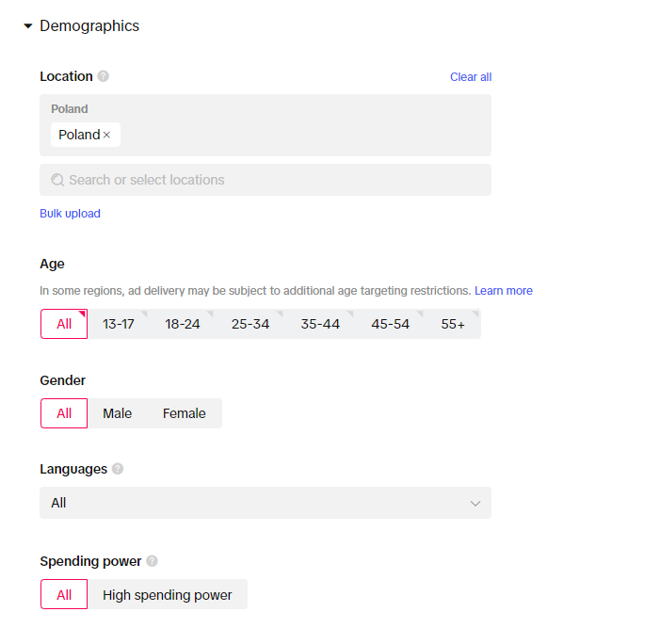Open the Bulk upload link
The image size is (660, 644).
point(70,214)
